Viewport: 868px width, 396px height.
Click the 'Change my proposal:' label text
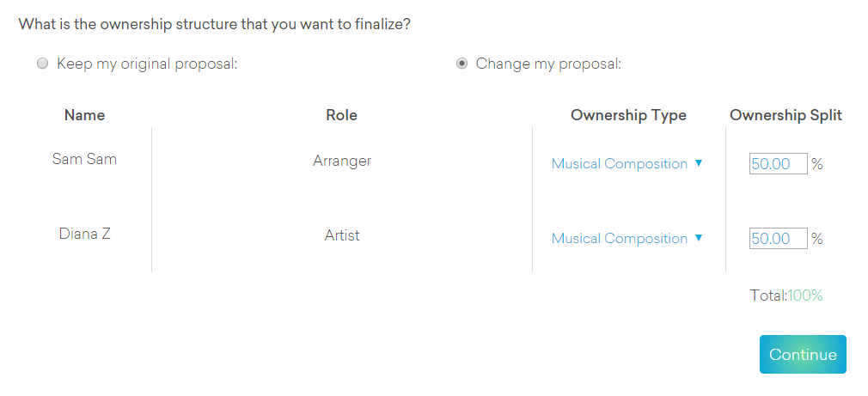pyautogui.click(x=548, y=64)
